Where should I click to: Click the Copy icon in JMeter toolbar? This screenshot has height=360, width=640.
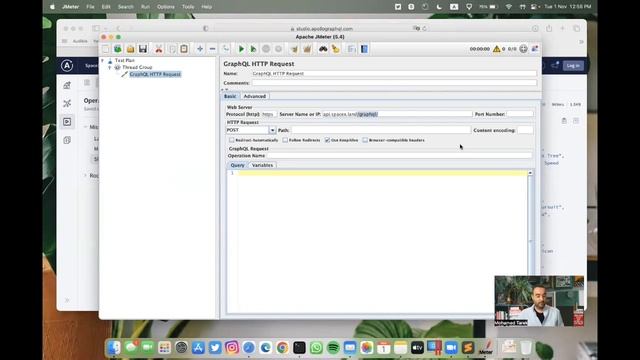point(171,49)
